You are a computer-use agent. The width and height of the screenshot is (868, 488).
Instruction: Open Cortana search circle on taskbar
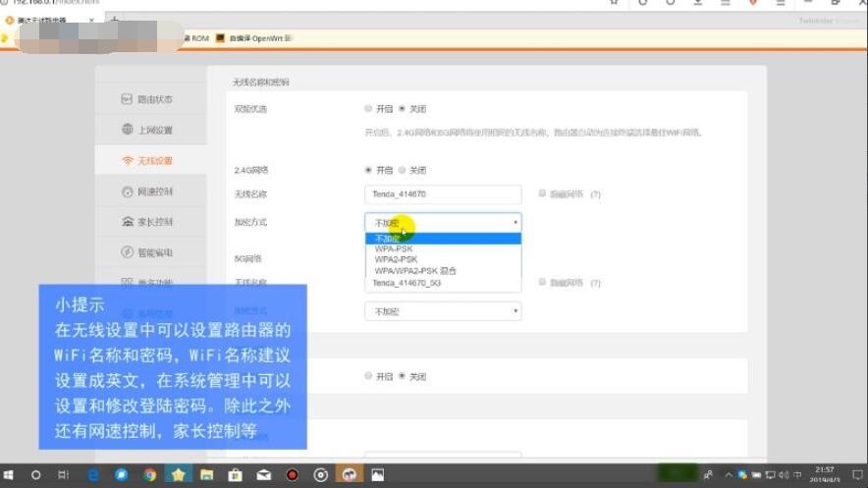coord(36,474)
